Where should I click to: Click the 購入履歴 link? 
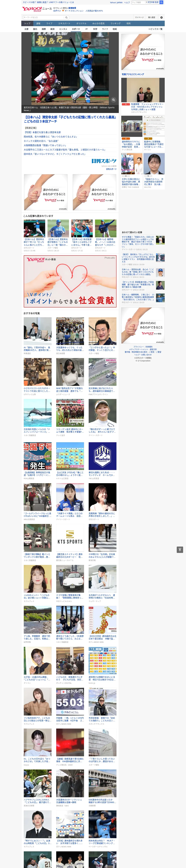tap(152, 17)
